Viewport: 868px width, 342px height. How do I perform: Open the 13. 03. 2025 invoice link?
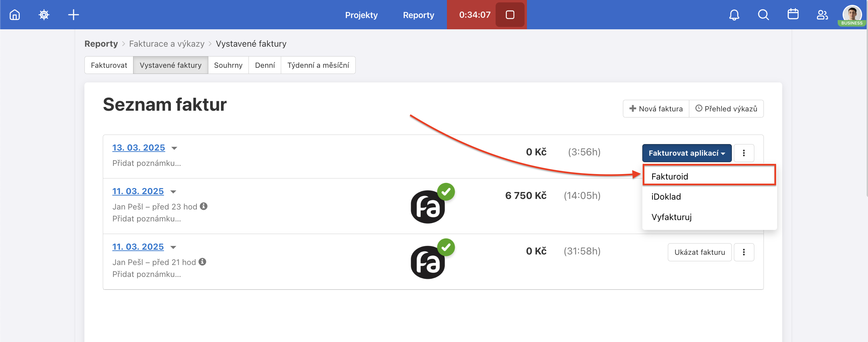139,147
